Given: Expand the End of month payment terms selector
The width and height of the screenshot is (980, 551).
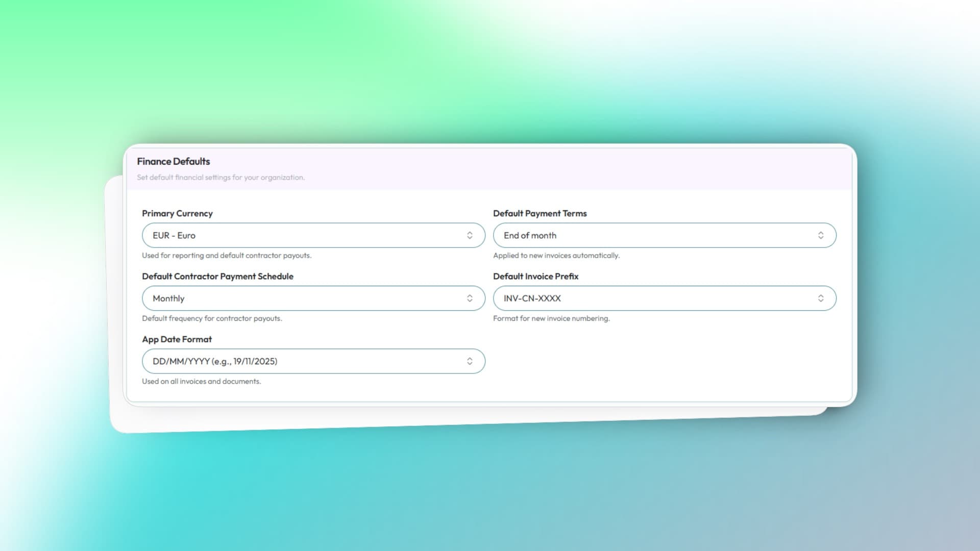Looking at the screenshot, I should (x=658, y=235).
